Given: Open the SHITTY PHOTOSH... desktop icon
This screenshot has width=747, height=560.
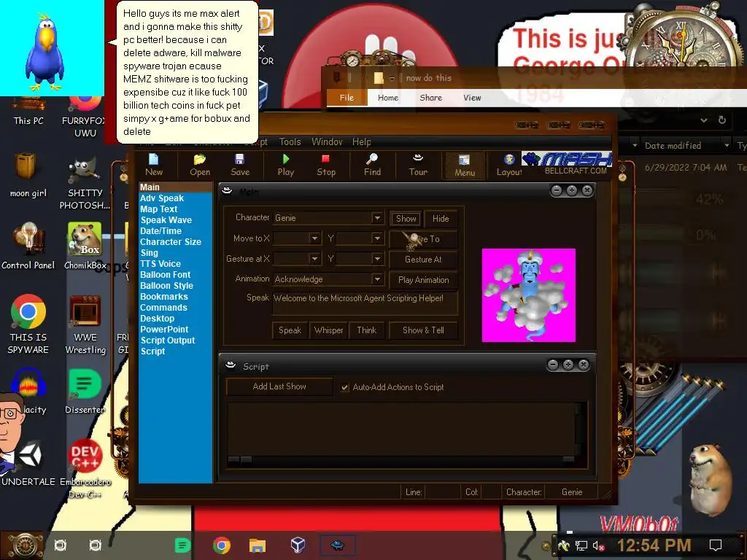Looking at the screenshot, I should (85, 184).
